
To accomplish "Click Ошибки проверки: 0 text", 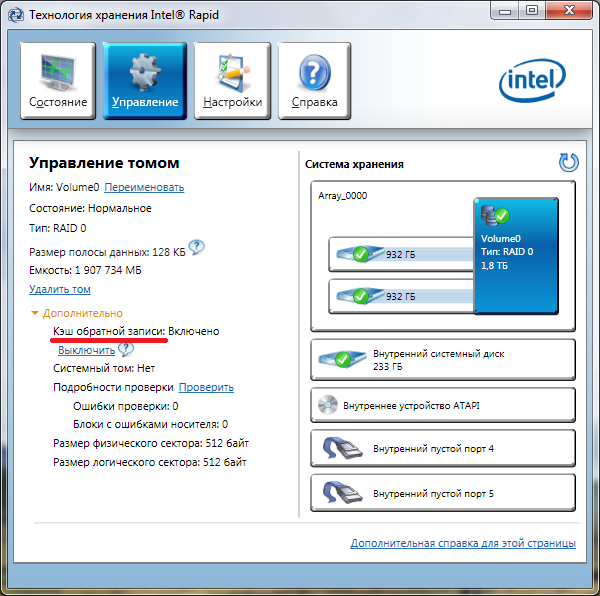I will point(126,406).
